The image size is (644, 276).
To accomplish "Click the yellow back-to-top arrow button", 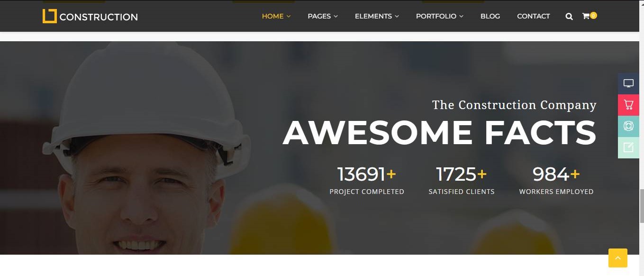I will tap(617, 258).
